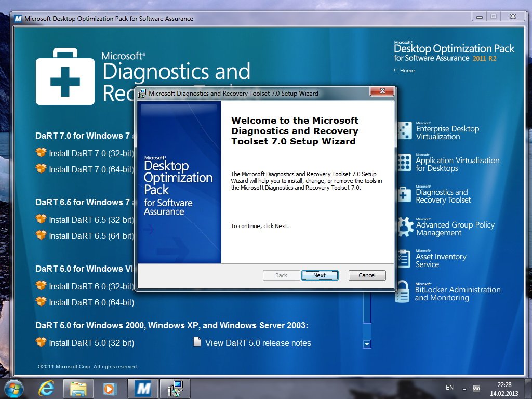The height and width of the screenshot is (399, 532).
Task: Click the EN language indicator in the taskbar
Action: coord(449,388)
